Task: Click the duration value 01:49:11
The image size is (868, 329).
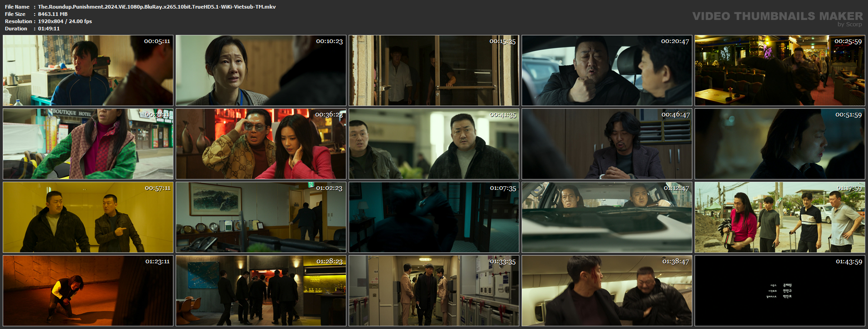Action: (49, 29)
